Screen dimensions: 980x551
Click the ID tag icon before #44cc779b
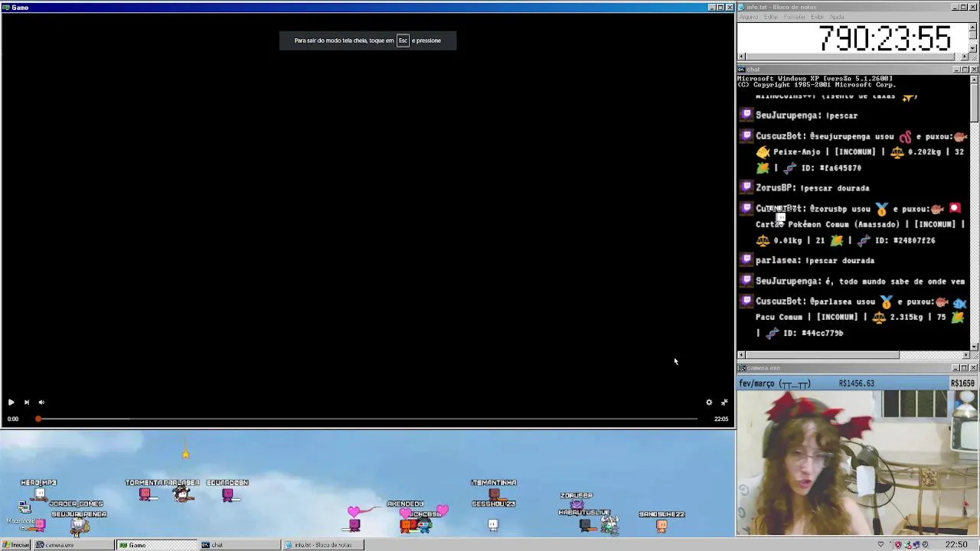pos(772,334)
